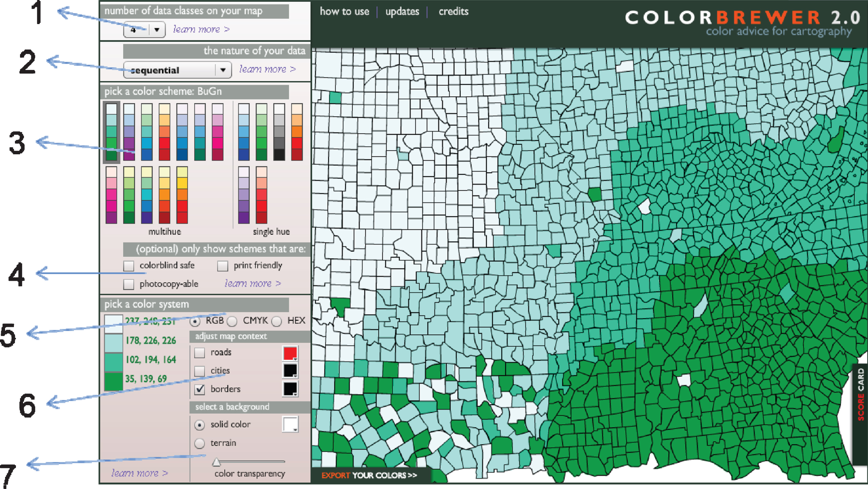Screen dimensions: 868x489
Task: Click the cities color indicator icon
Action: (x=290, y=372)
